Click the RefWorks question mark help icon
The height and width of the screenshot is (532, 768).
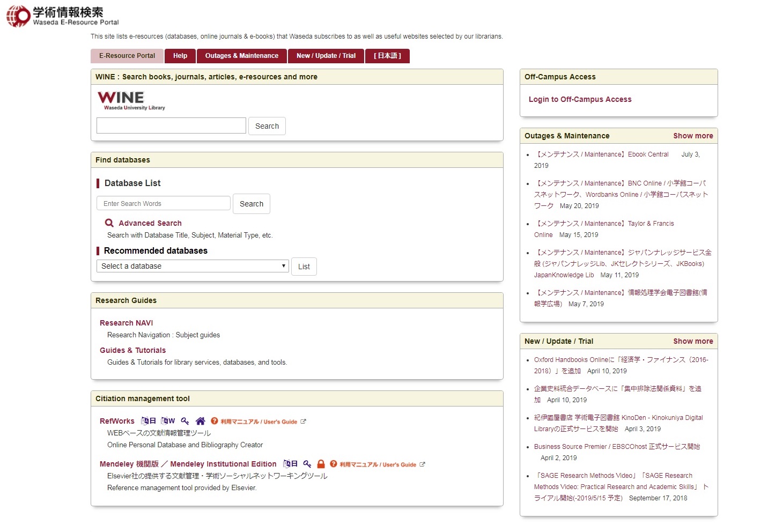(214, 421)
